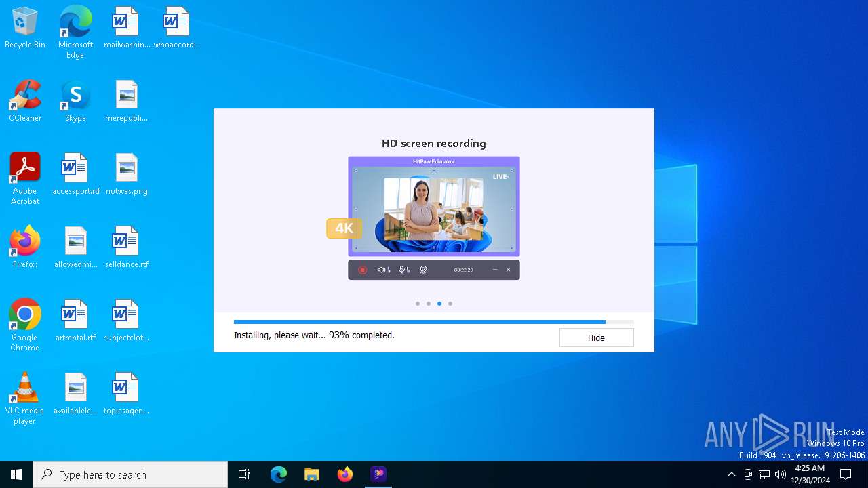868x488 pixels.
Task: Click the volume tray icon
Action: 781,474
